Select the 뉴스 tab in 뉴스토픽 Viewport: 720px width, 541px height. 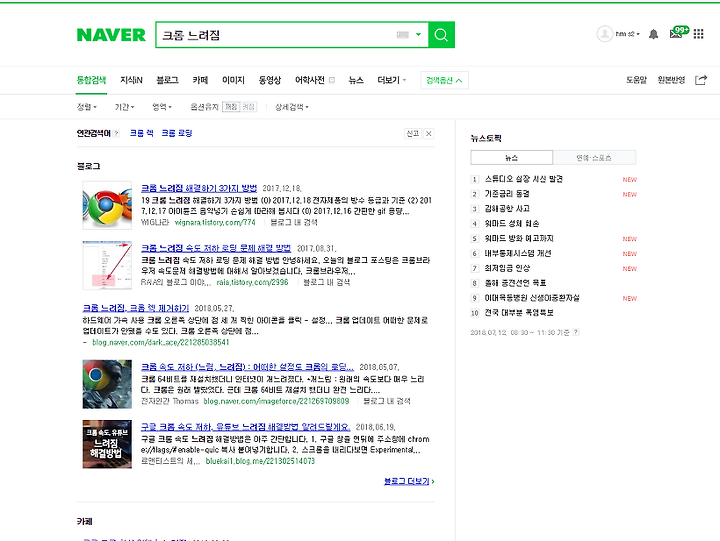click(x=512, y=158)
